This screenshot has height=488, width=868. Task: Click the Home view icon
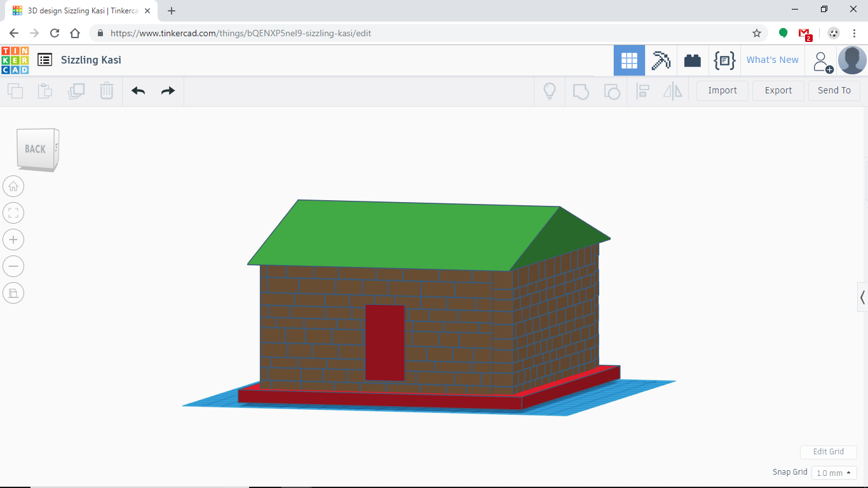click(13, 186)
